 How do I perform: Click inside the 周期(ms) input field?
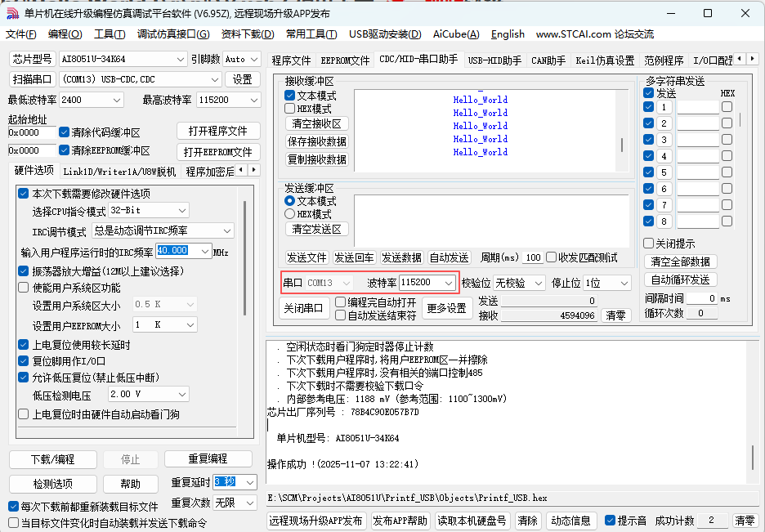coord(531,257)
